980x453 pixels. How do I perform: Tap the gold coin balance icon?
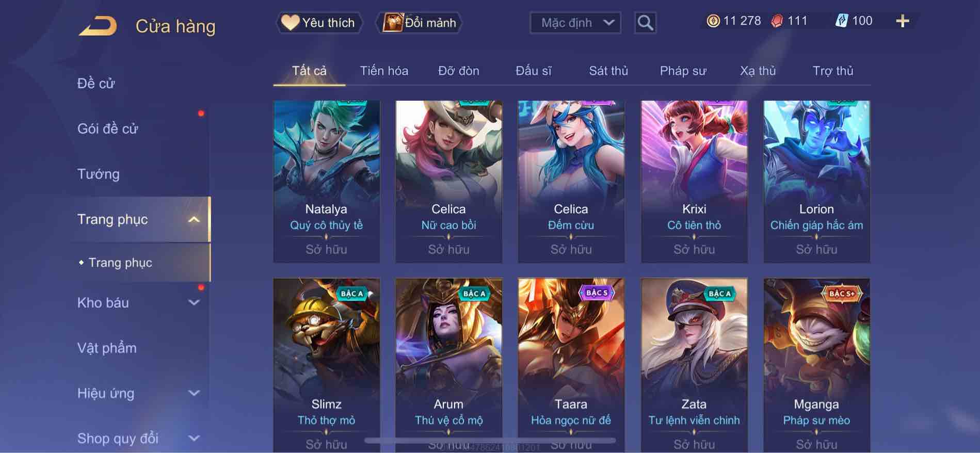[713, 21]
